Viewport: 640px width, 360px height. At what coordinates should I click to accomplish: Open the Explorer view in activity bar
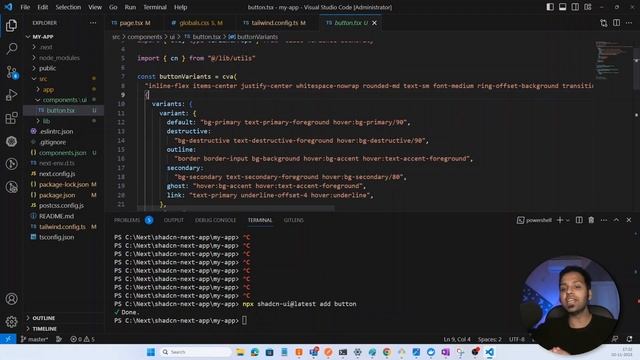(x=11, y=26)
